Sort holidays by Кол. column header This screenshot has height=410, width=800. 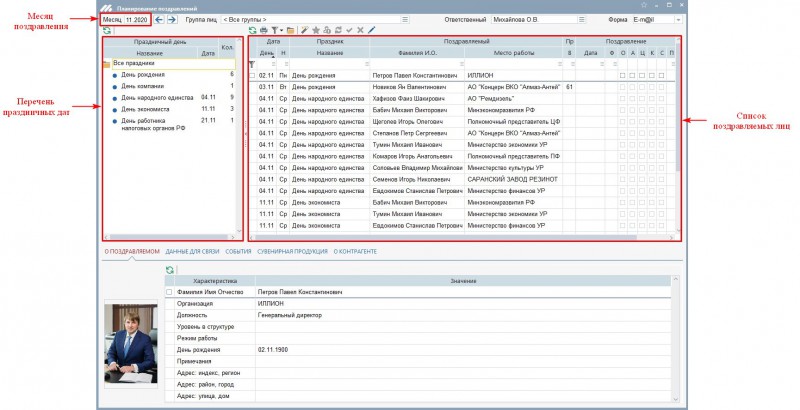(x=228, y=47)
